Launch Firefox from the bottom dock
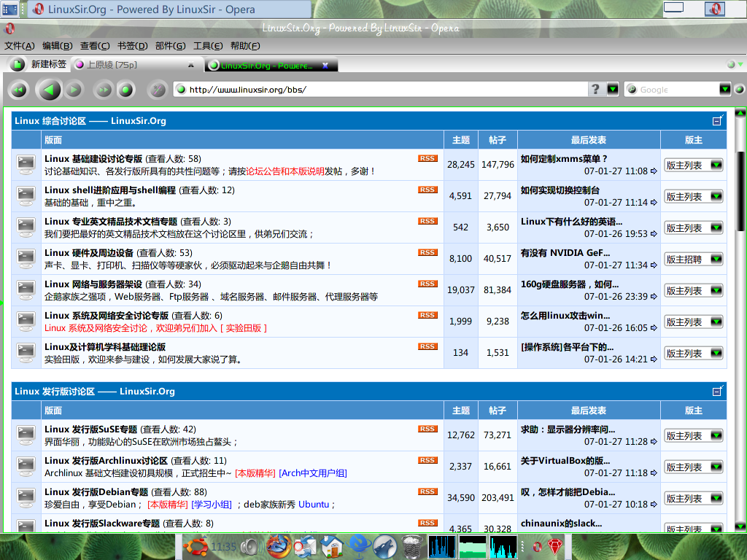This screenshot has height=560, width=747. click(279, 546)
